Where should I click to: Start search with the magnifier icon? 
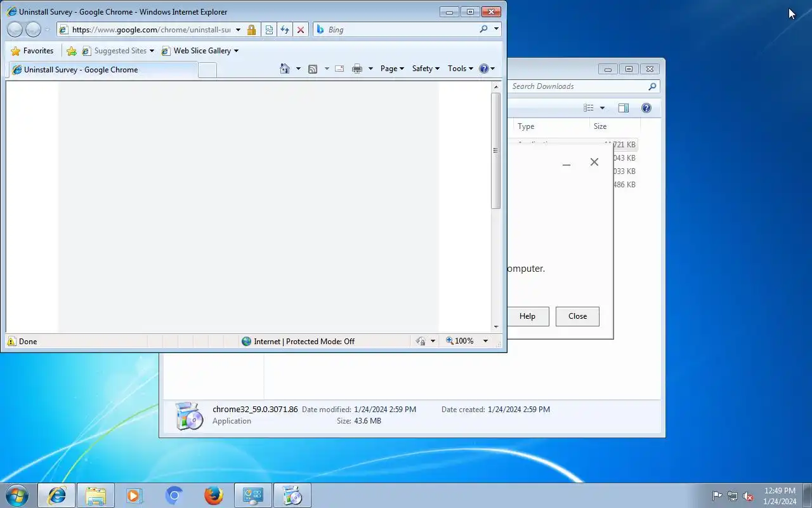tap(484, 29)
